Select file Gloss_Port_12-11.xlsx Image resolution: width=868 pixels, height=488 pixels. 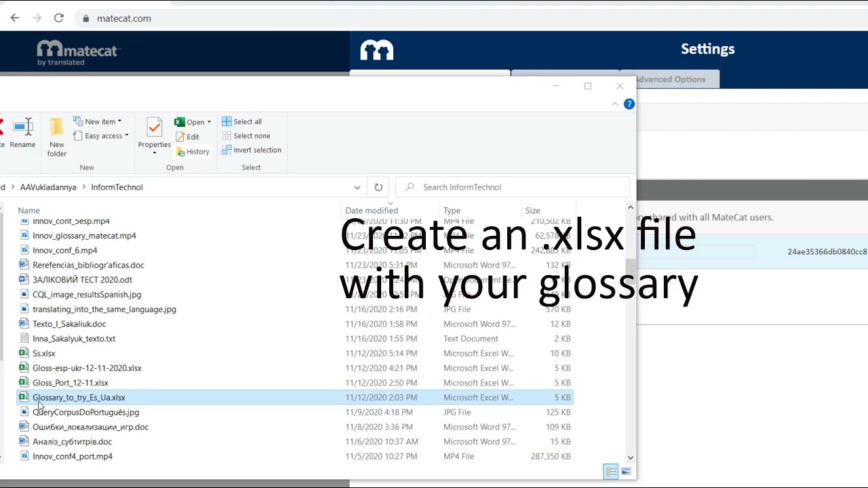tap(71, 383)
